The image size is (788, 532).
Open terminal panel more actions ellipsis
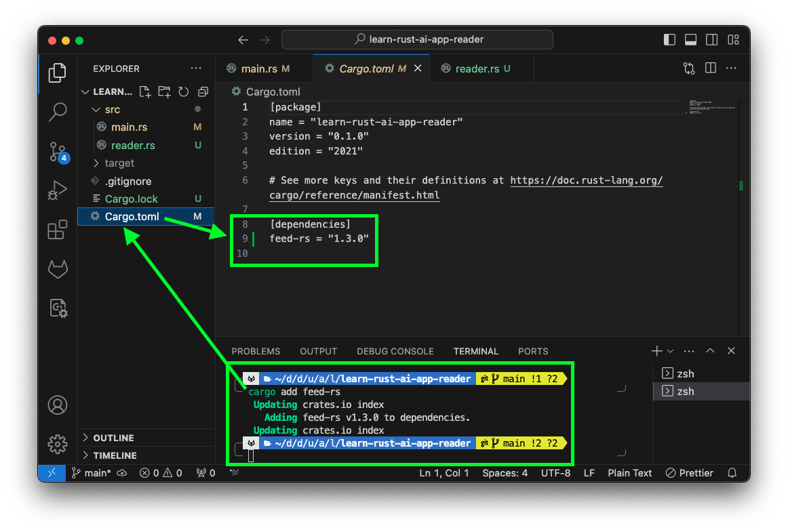(689, 351)
